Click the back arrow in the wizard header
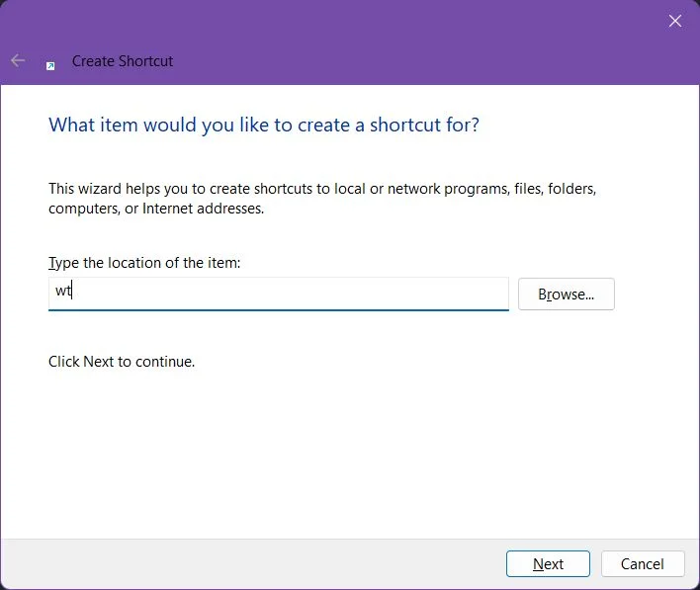700x590 pixels. (x=18, y=60)
